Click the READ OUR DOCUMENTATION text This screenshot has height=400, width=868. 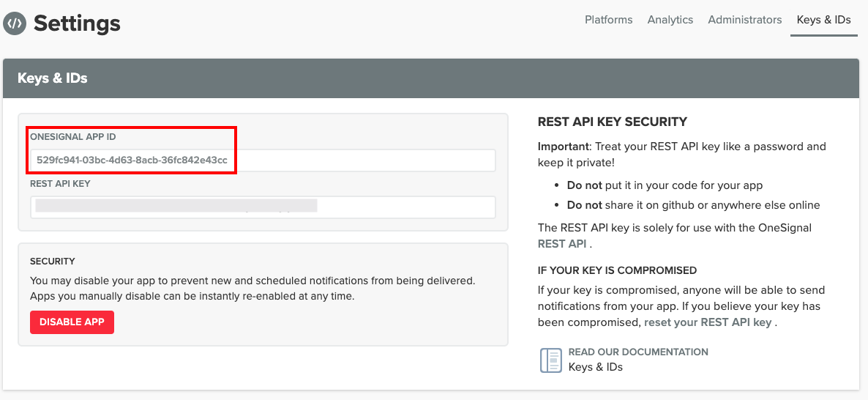(x=638, y=352)
